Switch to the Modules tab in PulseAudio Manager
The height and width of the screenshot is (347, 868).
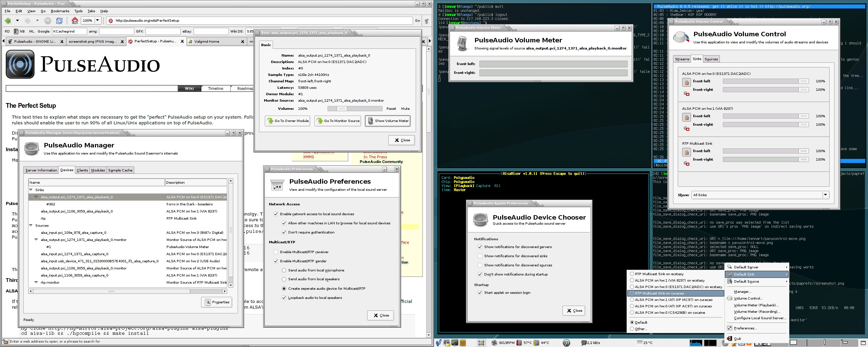coord(98,170)
